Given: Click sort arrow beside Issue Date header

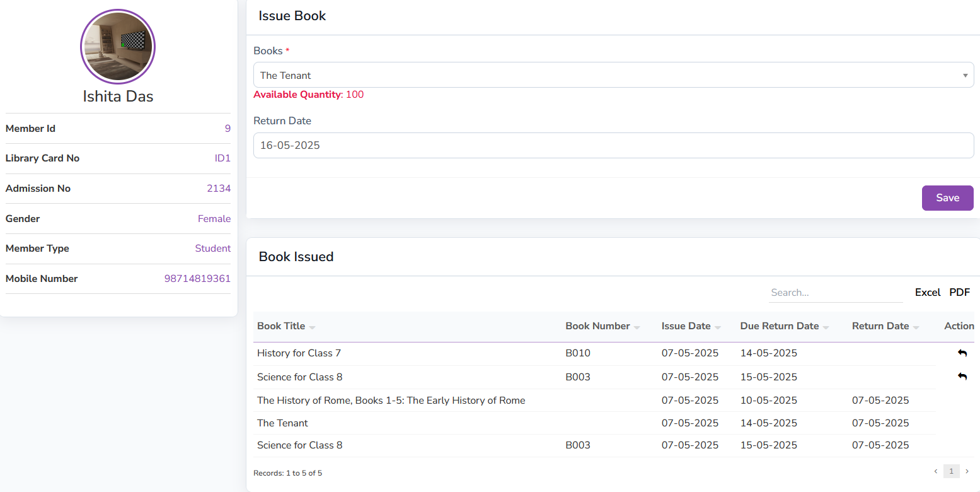Looking at the screenshot, I should pyautogui.click(x=718, y=327).
